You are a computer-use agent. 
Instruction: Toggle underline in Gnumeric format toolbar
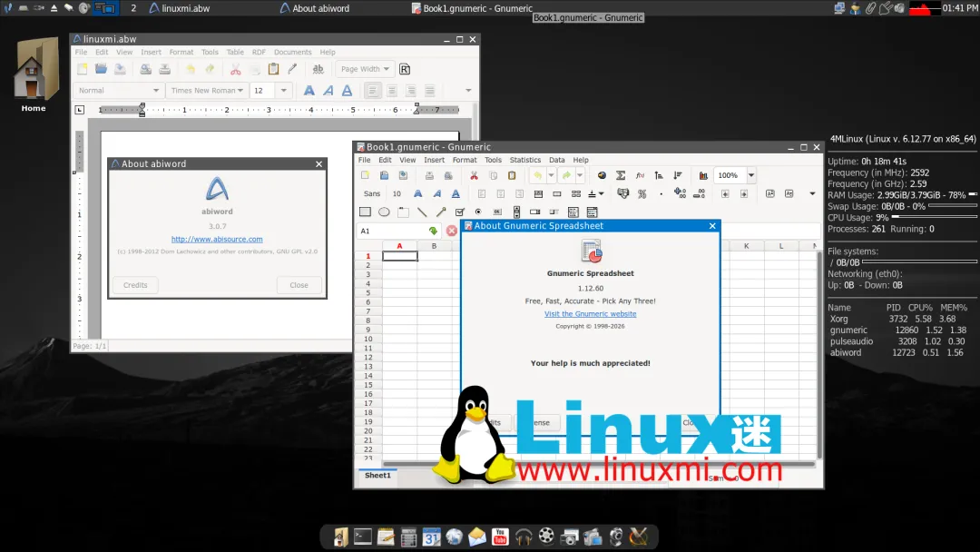[456, 193]
